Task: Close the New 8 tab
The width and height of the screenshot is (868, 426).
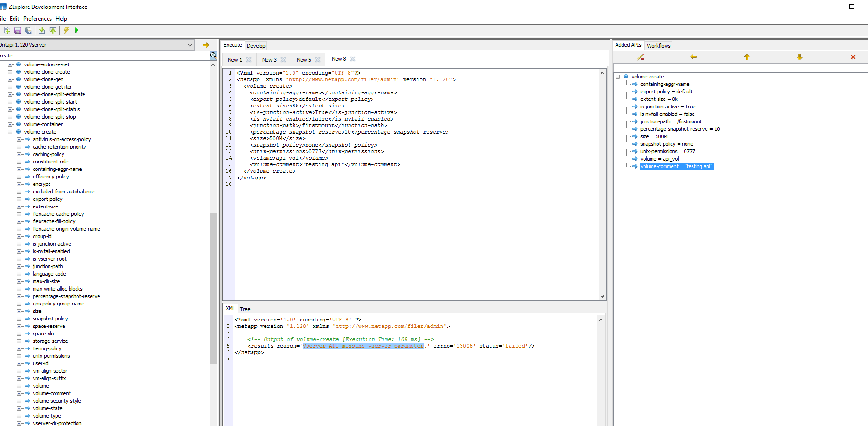Action: 353,59
